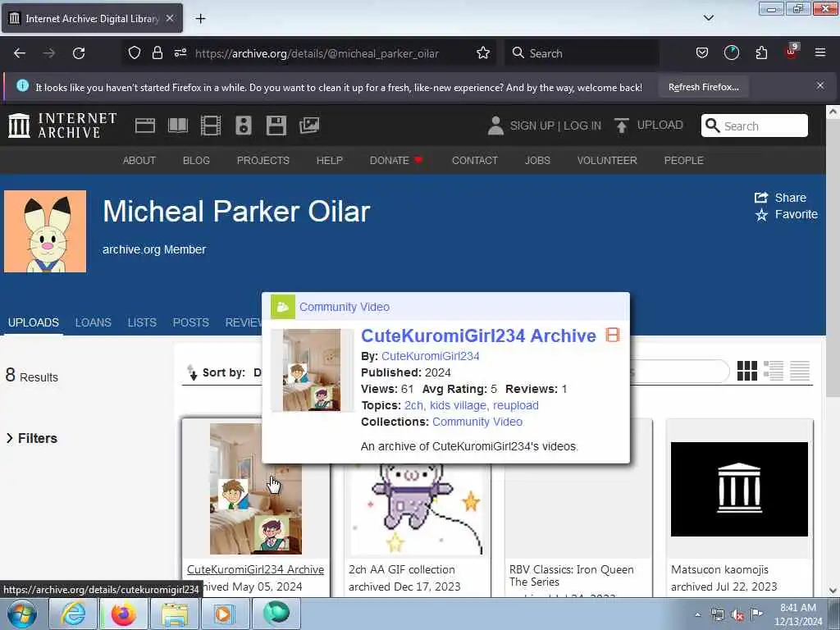Open the 2ch AA GIF collection thumbnail
The image size is (840, 630).
pyautogui.click(x=417, y=509)
